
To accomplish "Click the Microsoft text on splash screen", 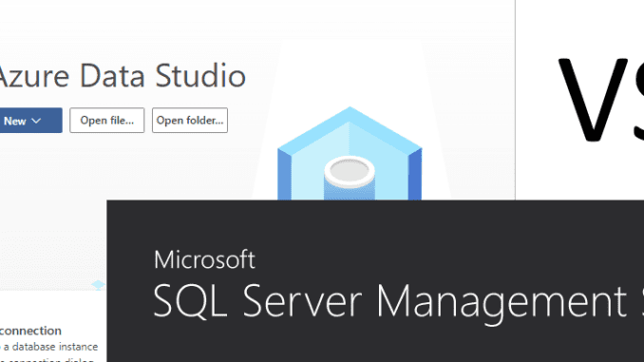I will (x=204, y=259).
